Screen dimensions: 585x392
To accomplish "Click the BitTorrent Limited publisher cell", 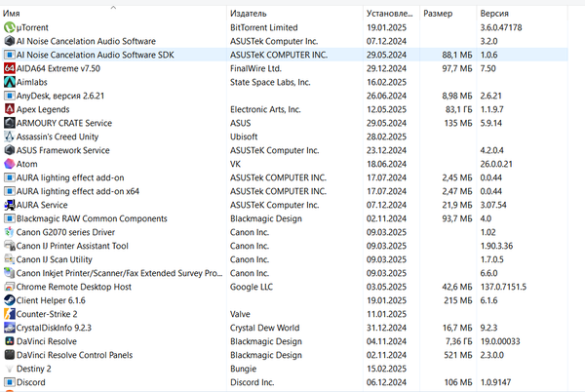I will tap(264, 27).
